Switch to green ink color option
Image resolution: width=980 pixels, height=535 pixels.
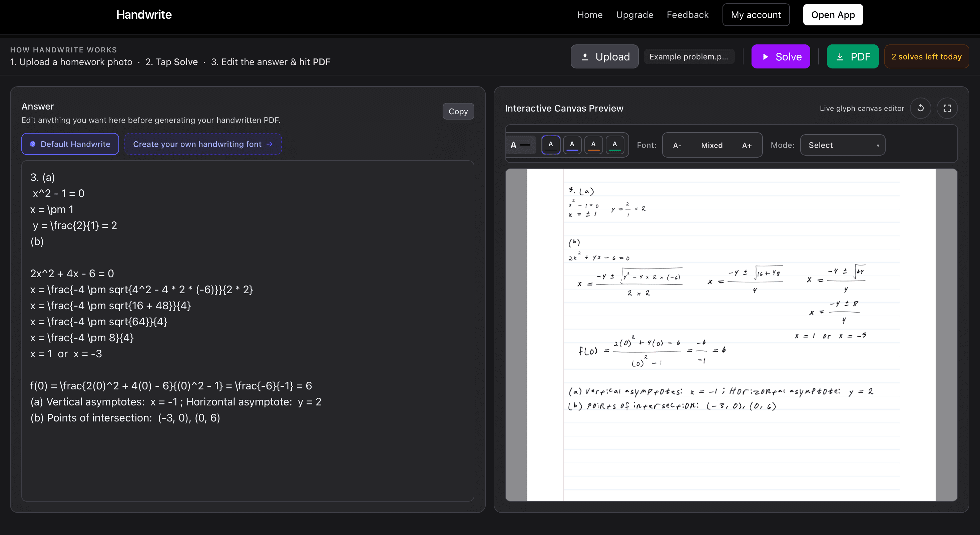pos(615,145)
